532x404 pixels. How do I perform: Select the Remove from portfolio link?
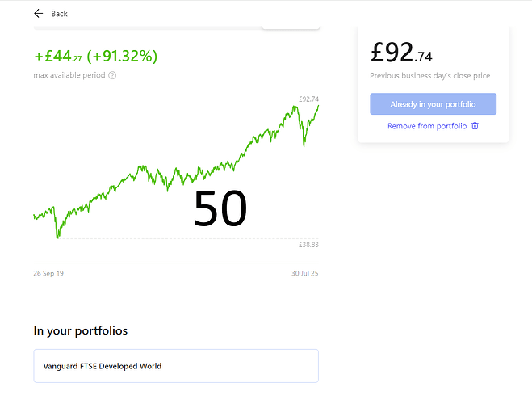pyautogui.click(x=427, y=126)
